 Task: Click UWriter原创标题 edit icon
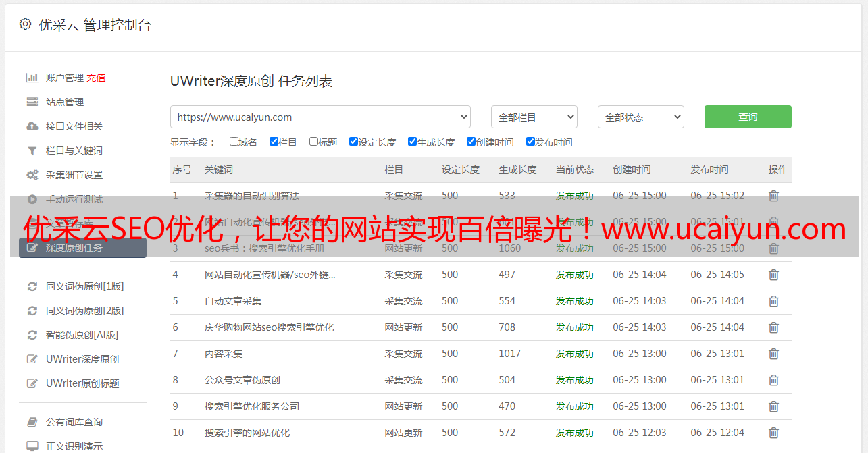point(32,383)
